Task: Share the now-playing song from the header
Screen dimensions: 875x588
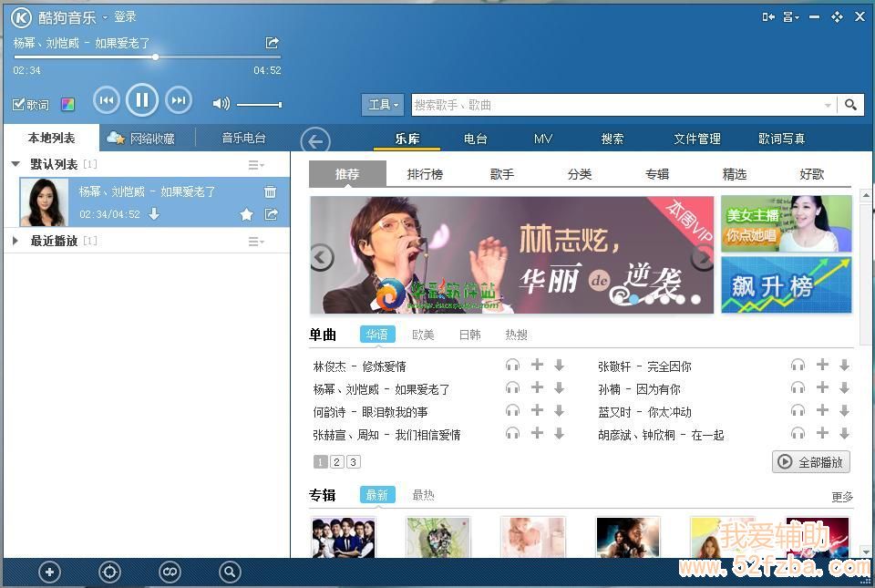Action: [272, 43]
